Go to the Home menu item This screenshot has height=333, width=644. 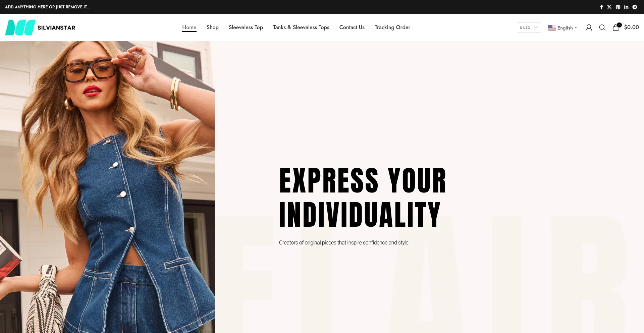pos(189,27)
